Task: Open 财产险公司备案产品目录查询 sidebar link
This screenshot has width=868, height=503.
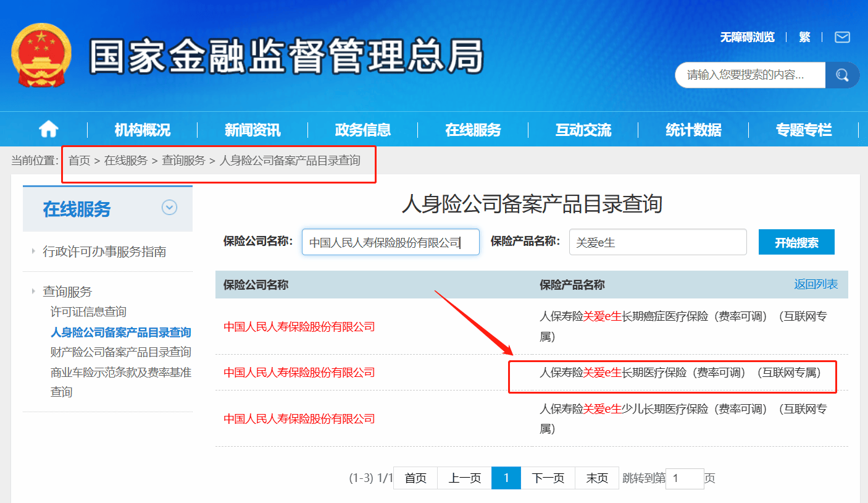Action: (121, 352)
